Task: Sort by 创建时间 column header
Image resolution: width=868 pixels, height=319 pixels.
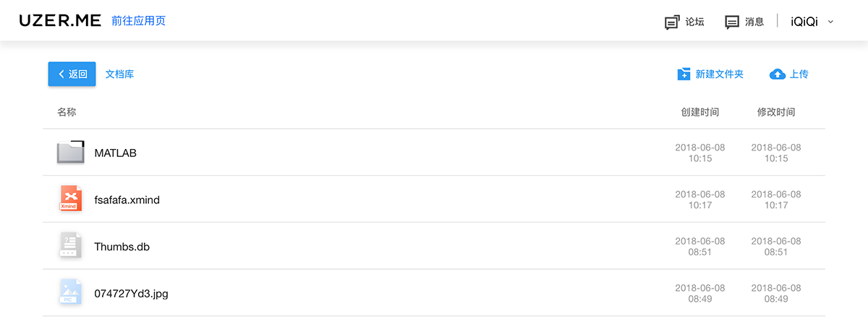Action: (700, 112)
